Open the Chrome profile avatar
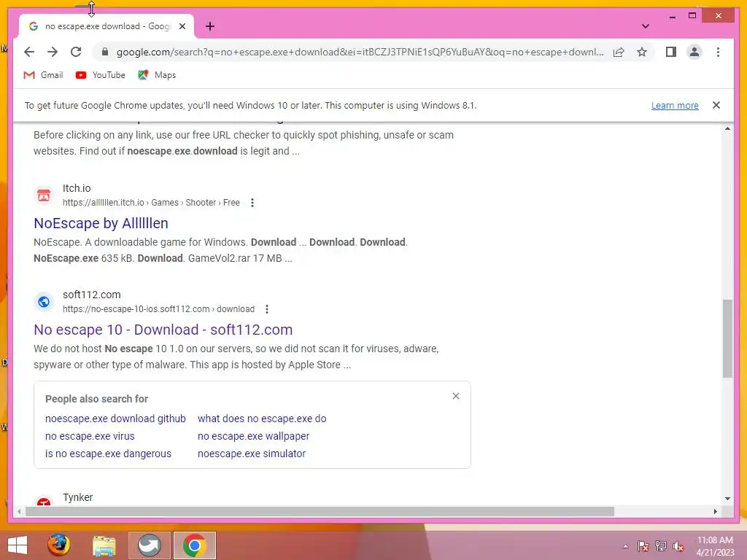747x560 pixels. [694, 52]
